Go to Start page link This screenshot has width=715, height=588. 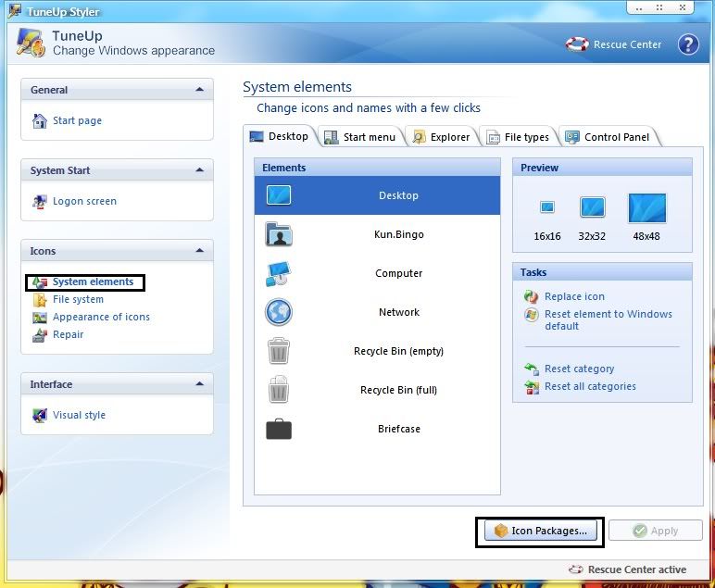(x=77, y=120)
